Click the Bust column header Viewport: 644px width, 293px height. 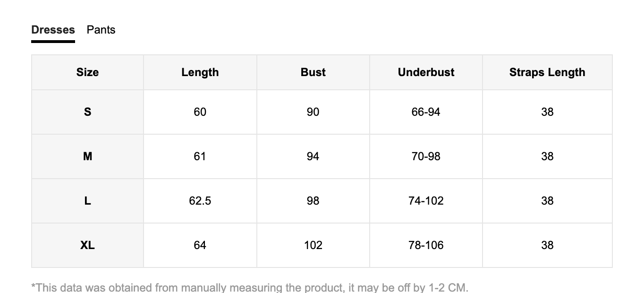pos(313,72)
